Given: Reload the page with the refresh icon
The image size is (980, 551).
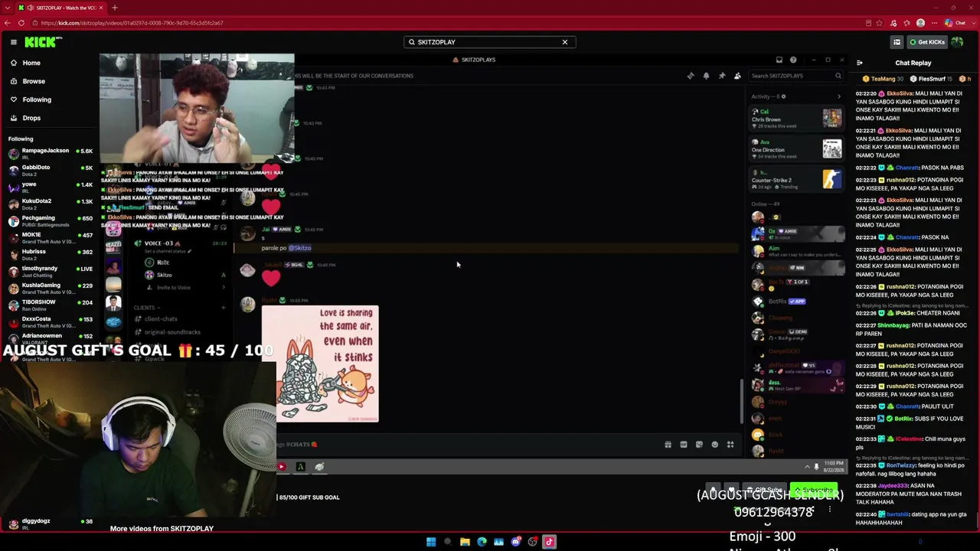Looking at the screenshot, I should click(x=21, y=23).
